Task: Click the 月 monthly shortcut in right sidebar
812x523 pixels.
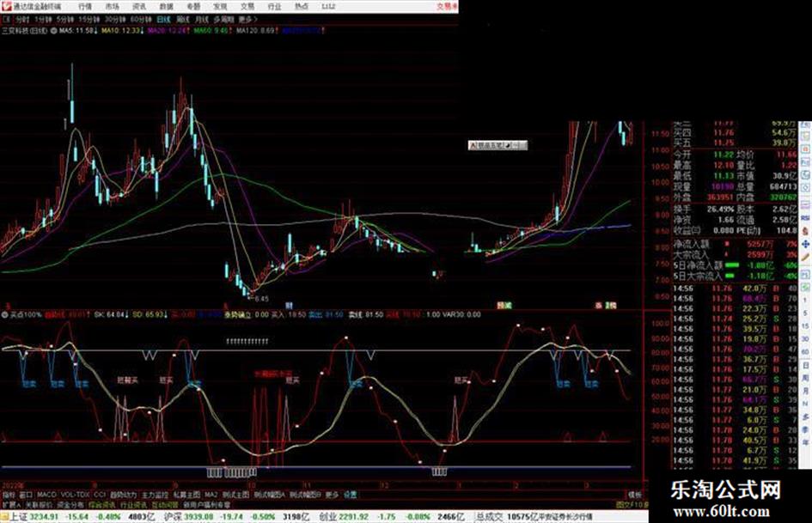Action: coord(805,392)
